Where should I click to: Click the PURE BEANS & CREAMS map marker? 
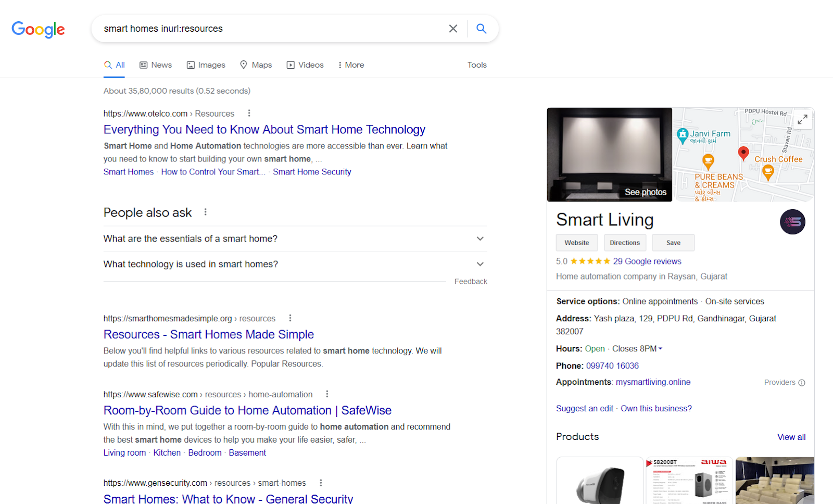coord(708,162)
